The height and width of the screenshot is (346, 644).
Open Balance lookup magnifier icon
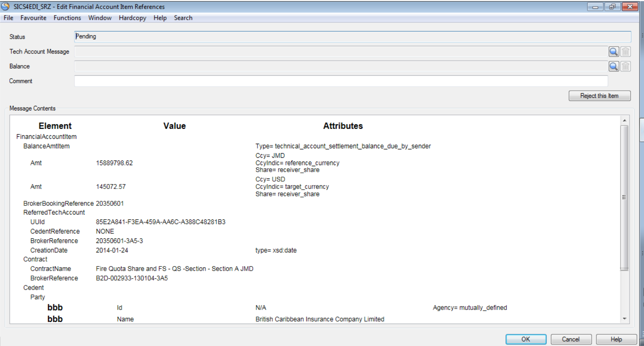[x=613, y=66]
